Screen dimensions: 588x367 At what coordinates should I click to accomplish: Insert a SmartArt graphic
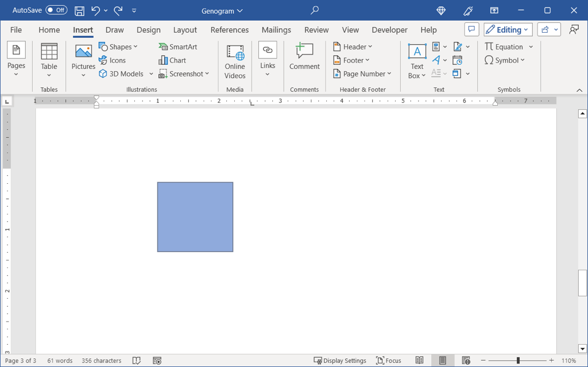click(x=178, y=47)
